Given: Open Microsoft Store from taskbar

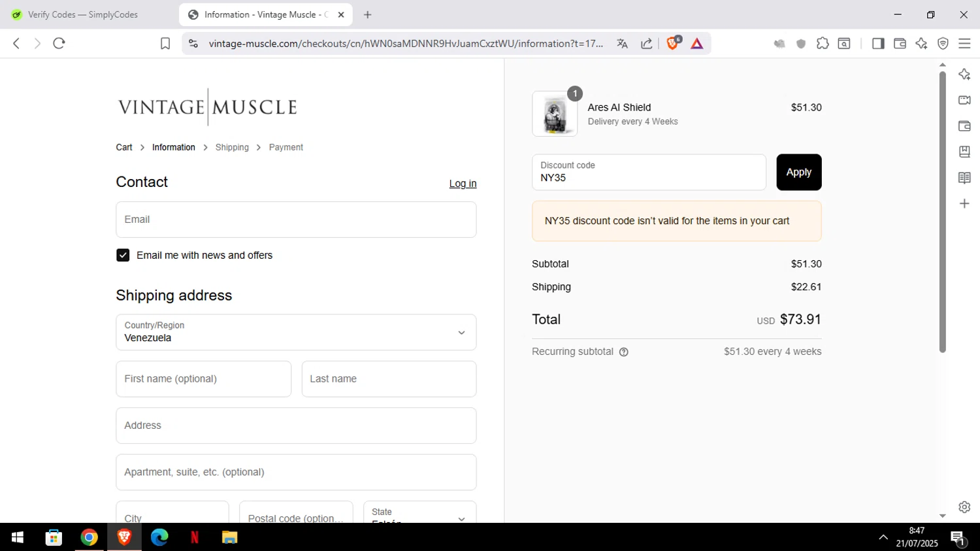Looking at the screenshot, I should pyautogui.click(x=54, y=537).
